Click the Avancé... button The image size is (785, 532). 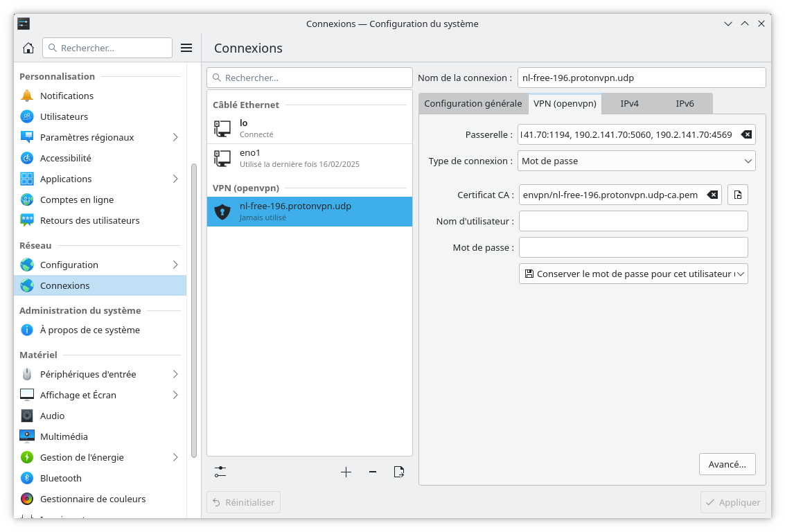[x=727, y=464]
